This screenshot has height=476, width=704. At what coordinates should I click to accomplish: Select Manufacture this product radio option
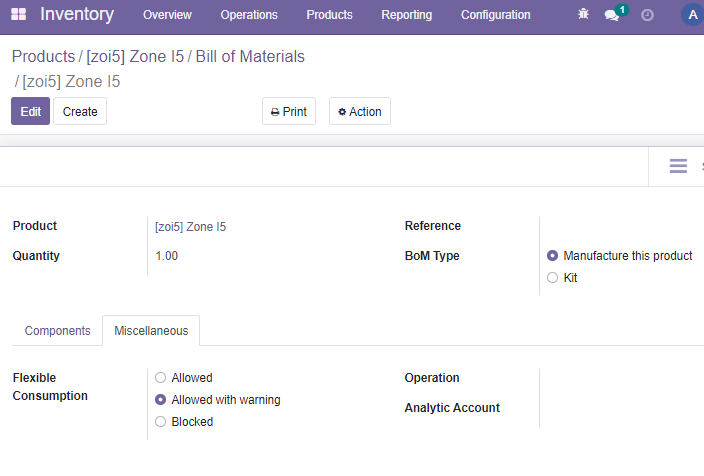pos(620,256)
